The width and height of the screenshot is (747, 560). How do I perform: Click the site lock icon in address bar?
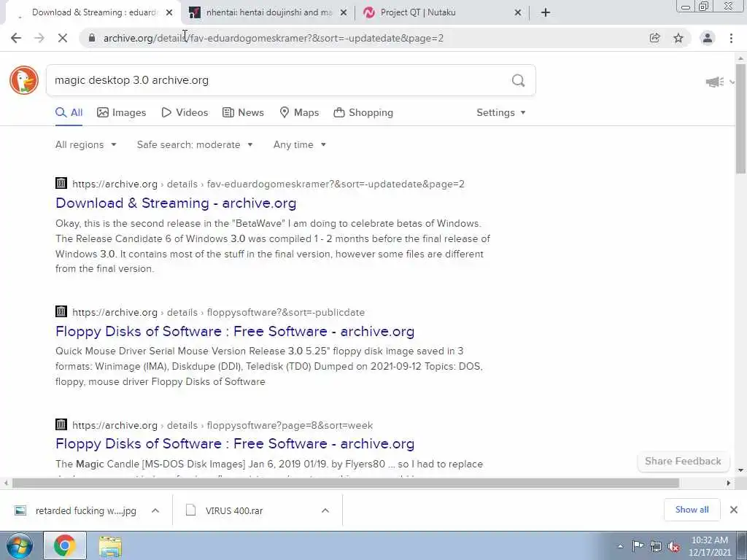[92, 38]
